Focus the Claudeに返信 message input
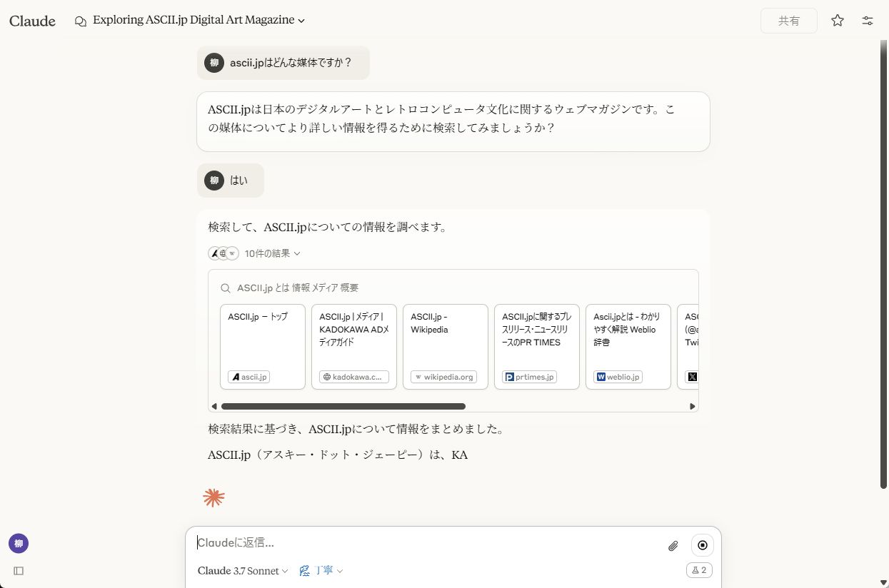This screenshot has height=588, width=889. pyautogui.click(x=428, y=543)
